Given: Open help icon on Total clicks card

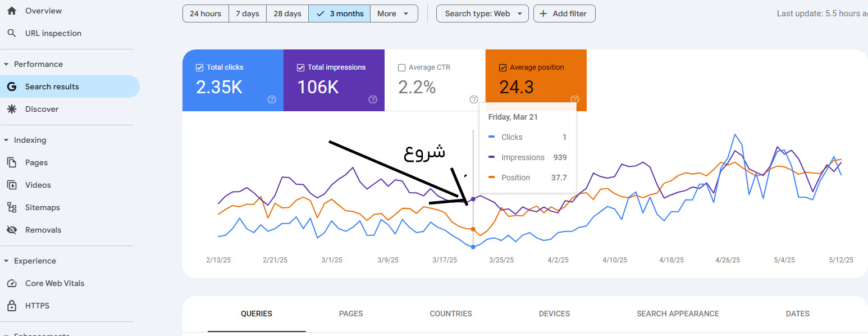Looking at the screenshot, I should point(272,99).
